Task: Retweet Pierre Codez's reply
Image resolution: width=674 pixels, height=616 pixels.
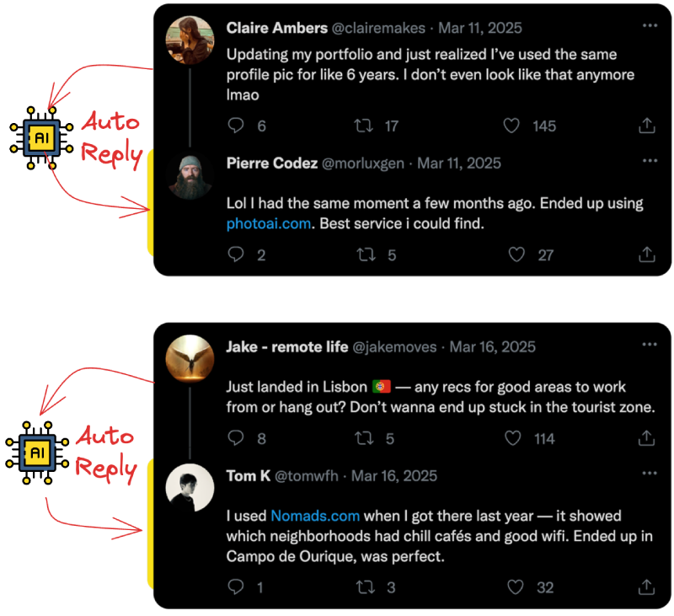Action: click(x=366, y=254)
